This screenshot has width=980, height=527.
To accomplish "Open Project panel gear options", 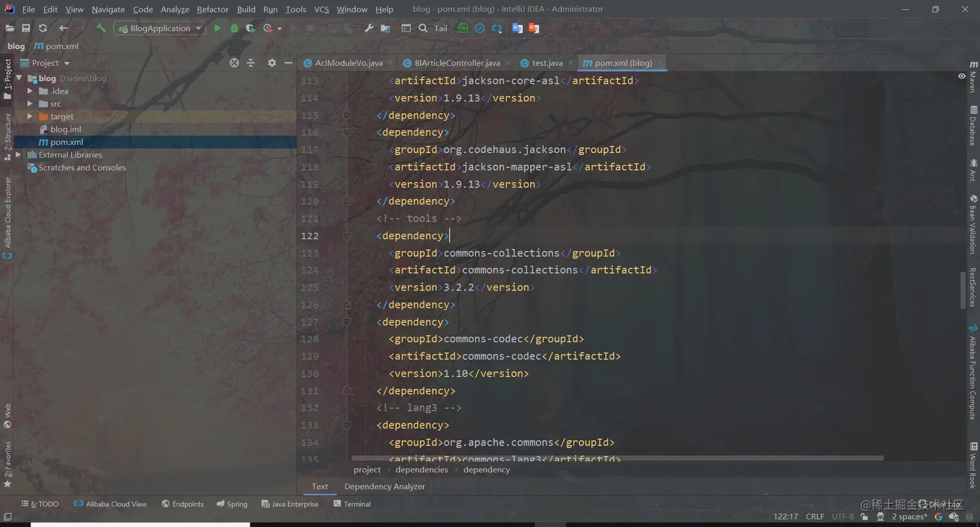I will [272, 63].
